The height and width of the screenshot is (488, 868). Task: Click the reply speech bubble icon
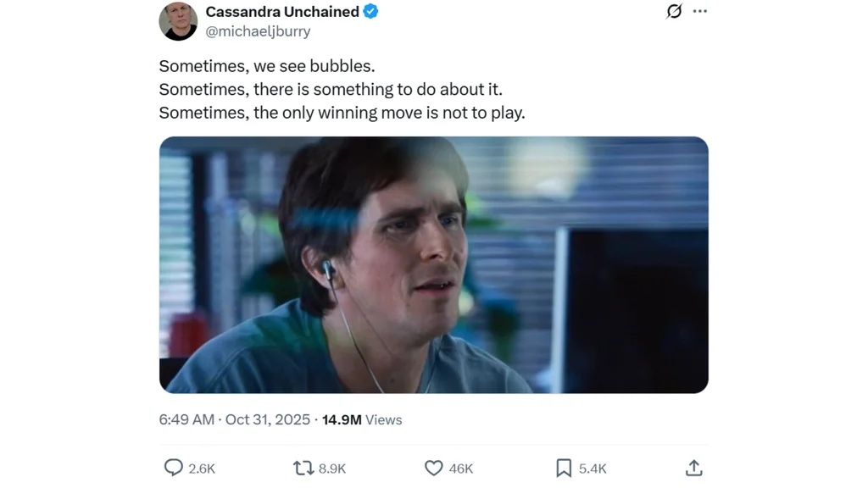click(173, 468)
